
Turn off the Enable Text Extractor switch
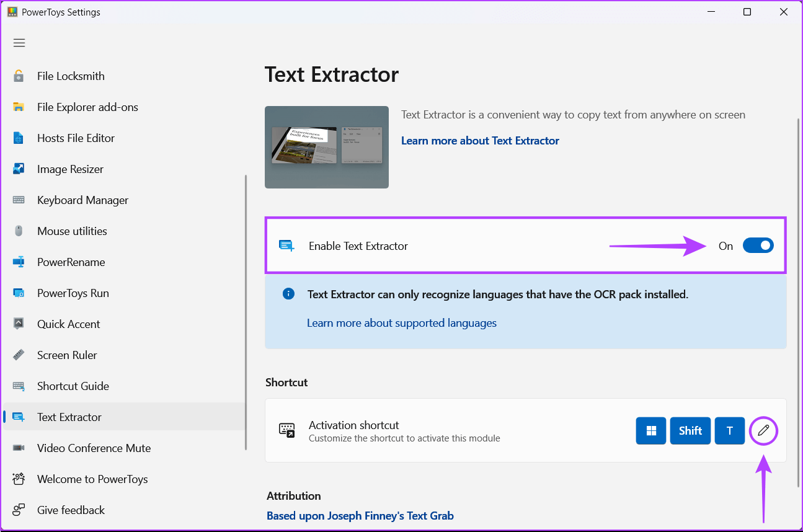[x=758, y=246]
